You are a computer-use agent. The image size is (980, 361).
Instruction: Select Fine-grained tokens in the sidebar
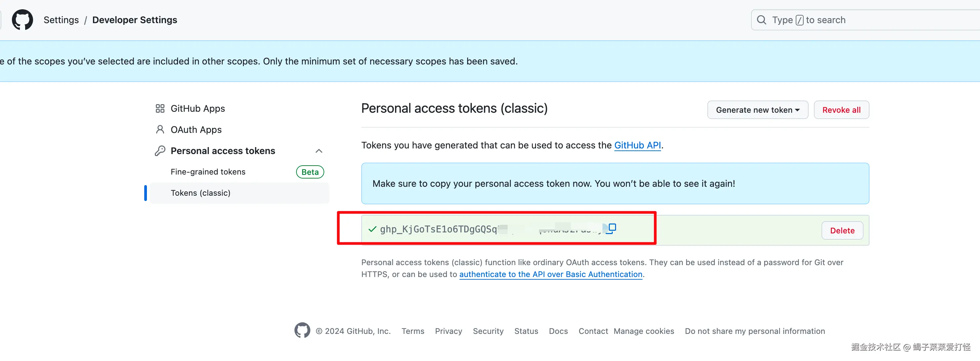(x=208, y=172)
